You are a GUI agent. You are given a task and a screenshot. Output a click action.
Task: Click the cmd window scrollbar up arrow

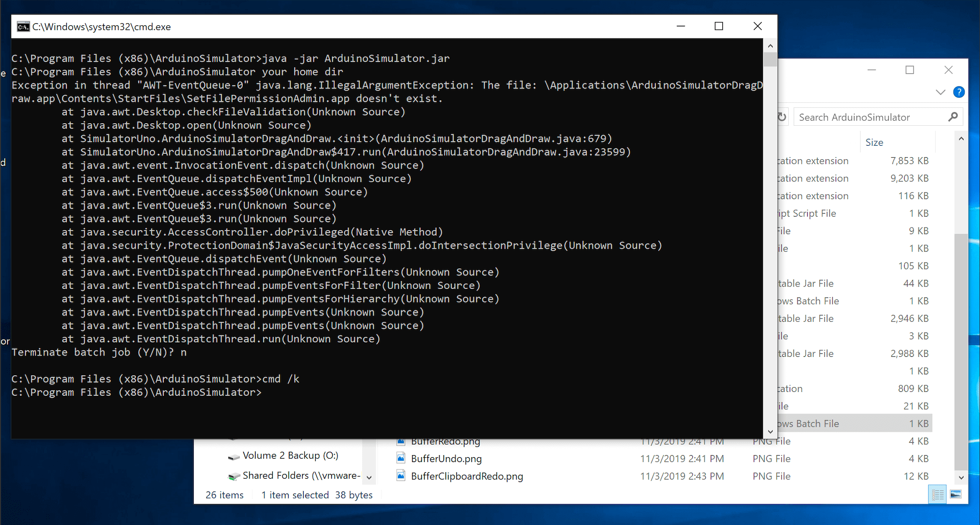[x=770, y=46]
